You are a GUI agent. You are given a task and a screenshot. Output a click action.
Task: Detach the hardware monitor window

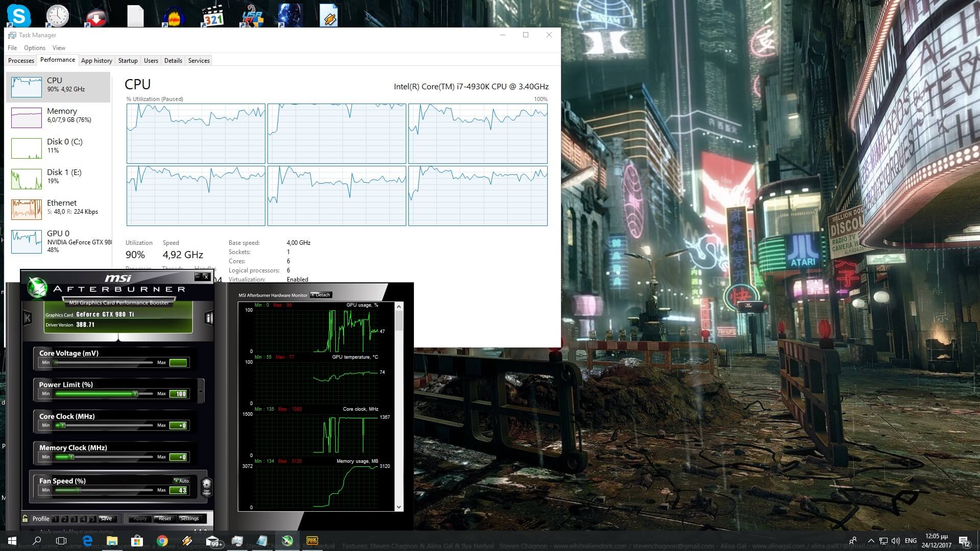pos(321,295)
